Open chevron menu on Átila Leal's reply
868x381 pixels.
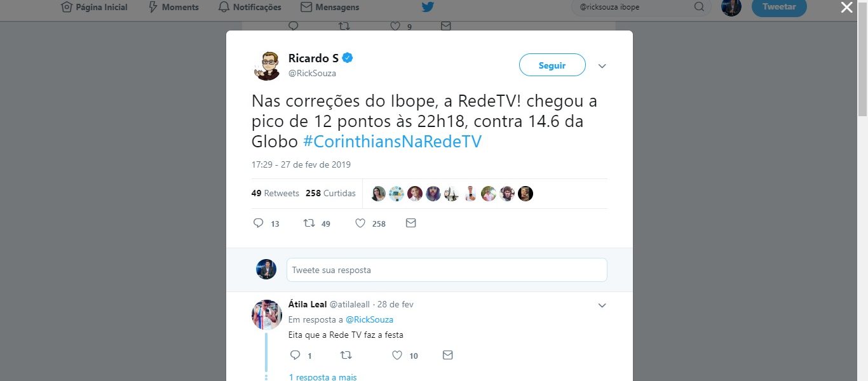(x=602, y=305)
